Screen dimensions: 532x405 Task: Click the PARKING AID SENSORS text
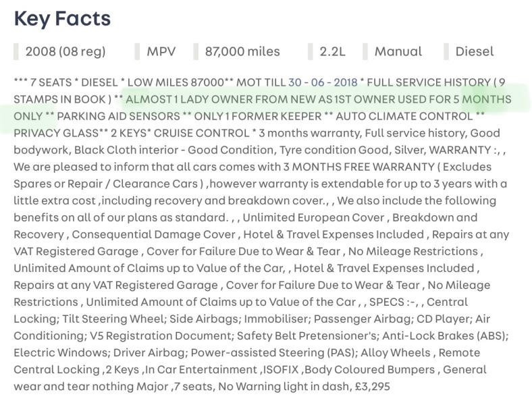coord(118,116)
